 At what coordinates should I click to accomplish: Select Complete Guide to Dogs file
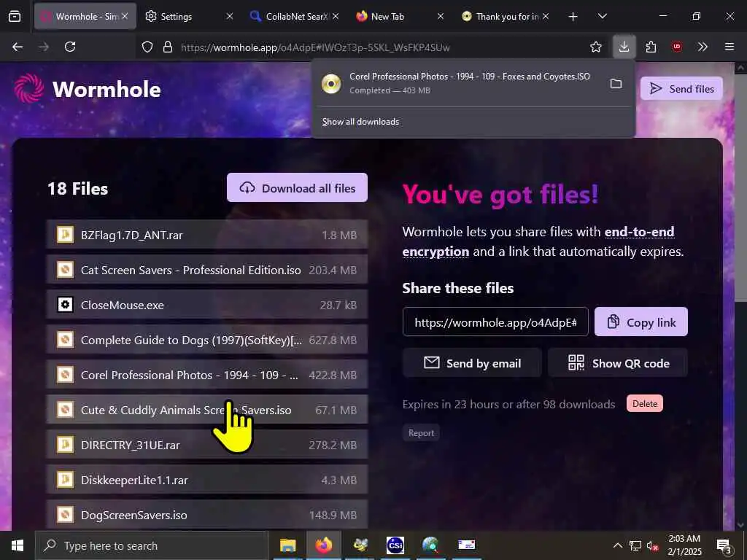pyautogui.click(x=206, y=340)
